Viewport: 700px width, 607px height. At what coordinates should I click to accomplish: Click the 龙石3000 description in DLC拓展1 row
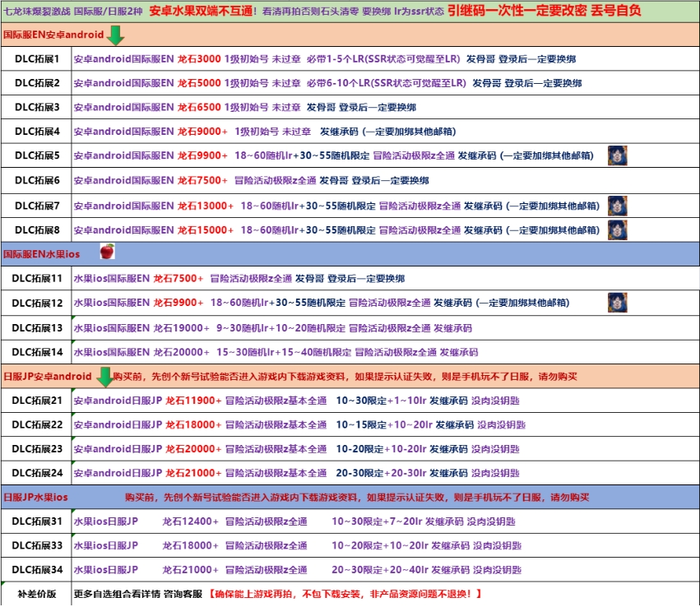click(198, 59)
